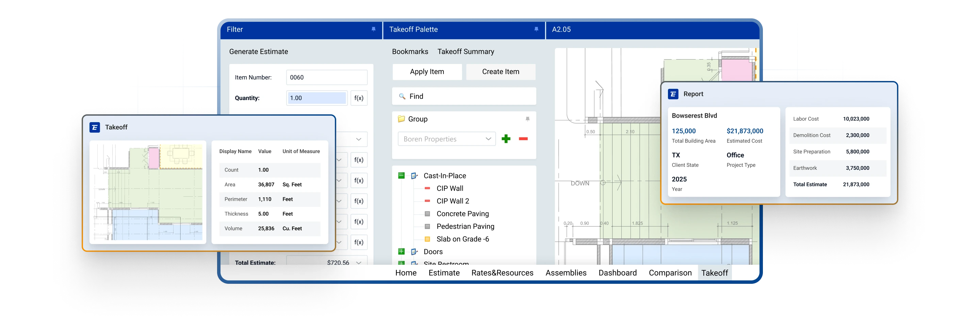Select CIP Wall 2 in the tree
Image resolution: width=980 pixels, height=326 pixels.
pyautogui.click(x=452, y=201)
